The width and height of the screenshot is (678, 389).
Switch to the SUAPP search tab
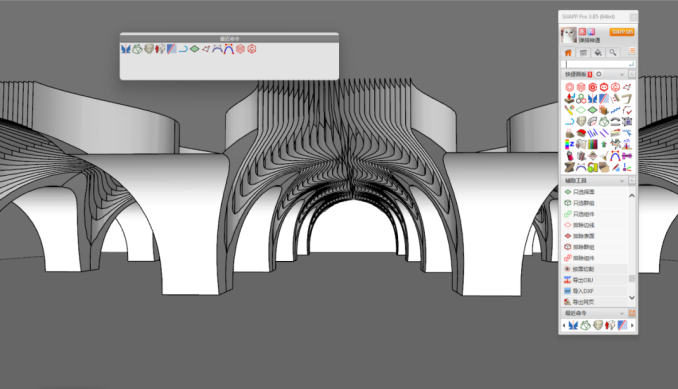(613, 52)
